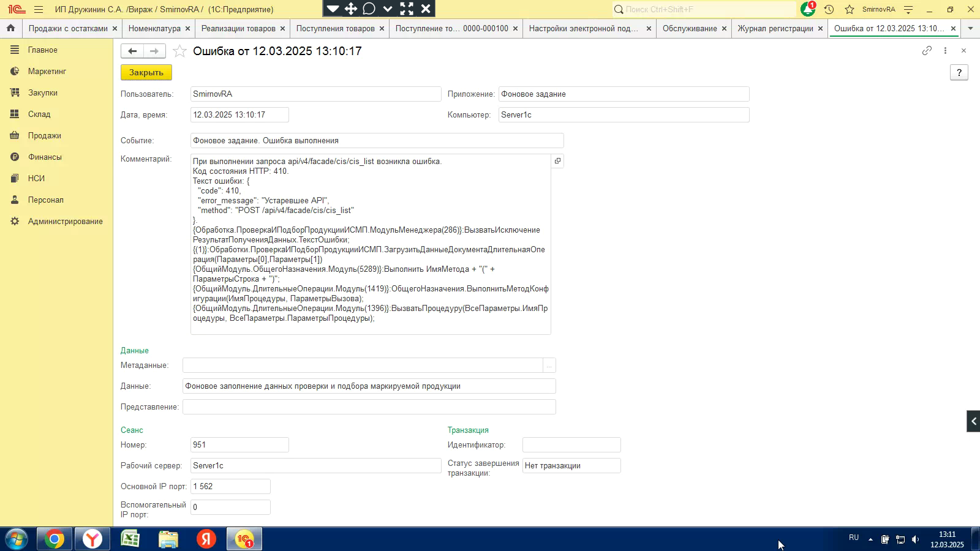Open Google Chrome from the taskbar
The width and height of the screenshot is (980, 551).
(54, 539)
